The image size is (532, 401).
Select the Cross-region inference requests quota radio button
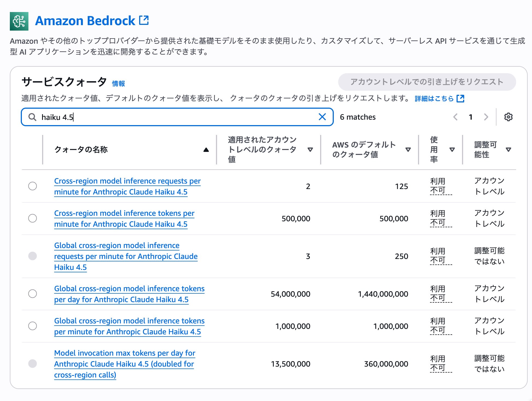33,186
